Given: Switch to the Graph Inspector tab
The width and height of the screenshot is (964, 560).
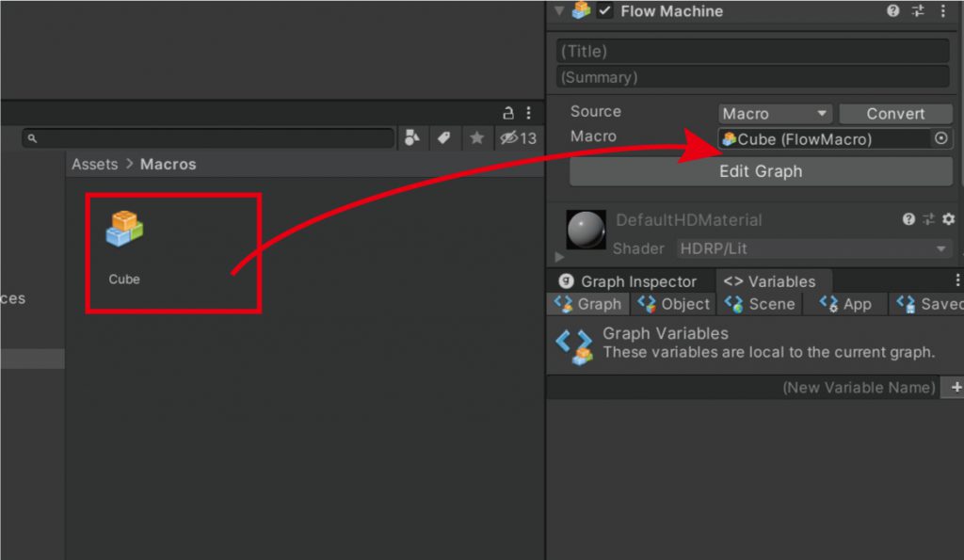Looking at the screenshot, I should 628,281.
